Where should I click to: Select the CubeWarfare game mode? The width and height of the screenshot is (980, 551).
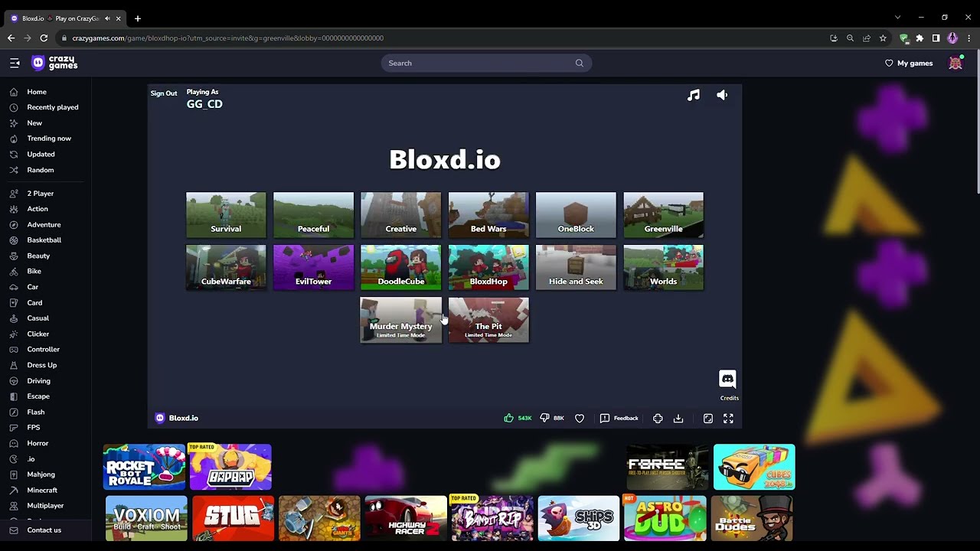(x=226, y=267)
